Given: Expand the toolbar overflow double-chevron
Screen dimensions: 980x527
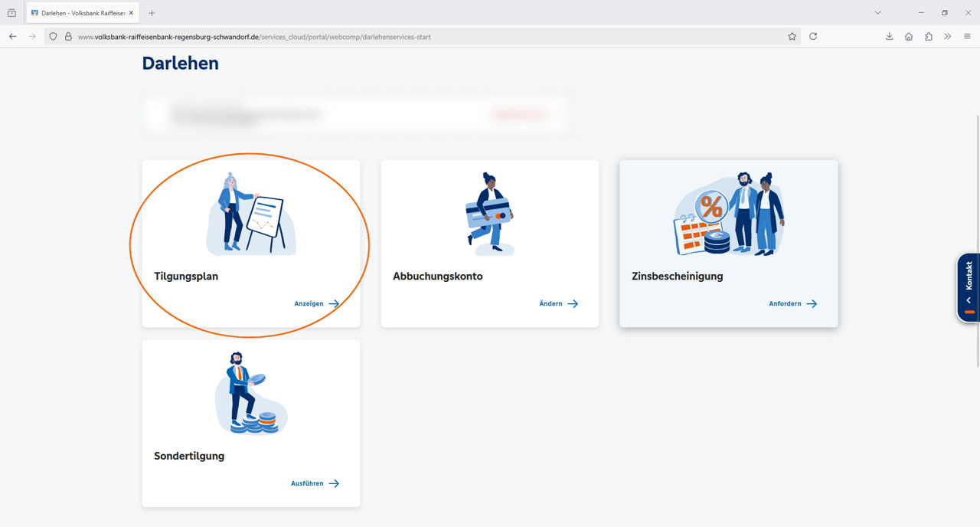Looking at the screenshot, I should tap(948, 36).
